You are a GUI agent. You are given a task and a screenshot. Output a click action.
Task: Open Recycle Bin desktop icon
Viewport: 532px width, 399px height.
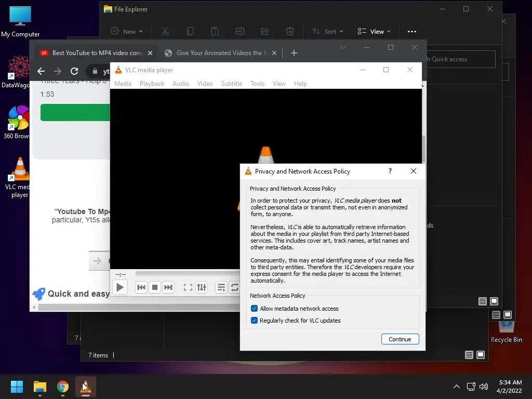(506, 332)
